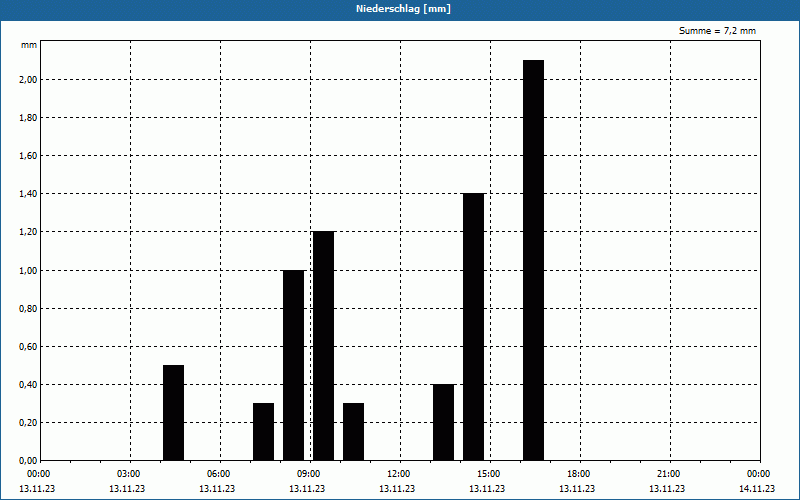This screenshot has width=800, height=500.
Task: Click the Niederschlag [mm] chart title
Action: [403, 9]
